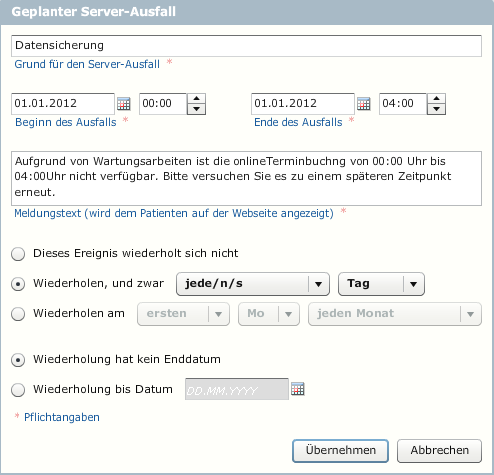Screen dimensions: 494x475
Task: Choose 'Wiederholung bis Datum' radio button
Action: click(x=18, y=390)
